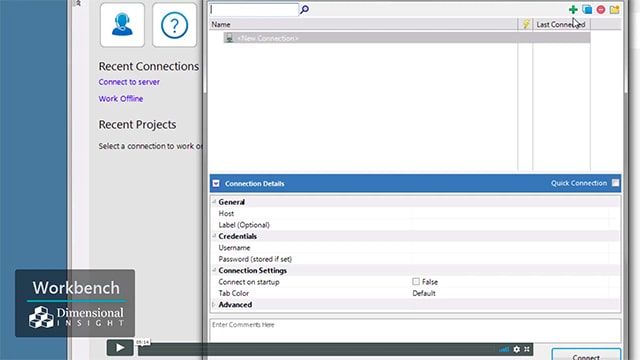640x360 pixels.
Task: Click the Host value field
Action: point(510,213)
